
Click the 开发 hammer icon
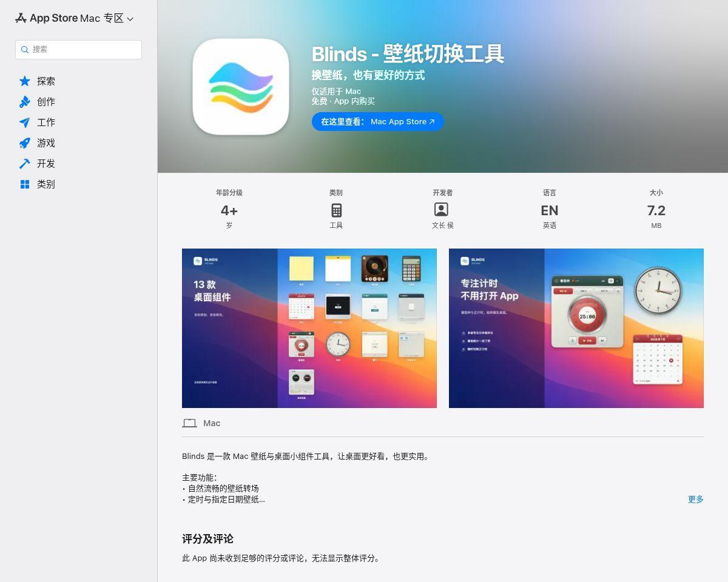[24, 164]
